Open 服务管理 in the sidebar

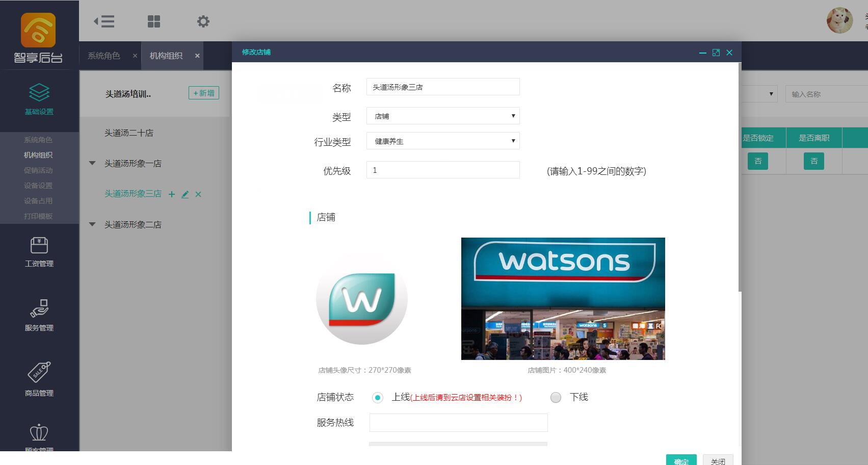point(39,316)
